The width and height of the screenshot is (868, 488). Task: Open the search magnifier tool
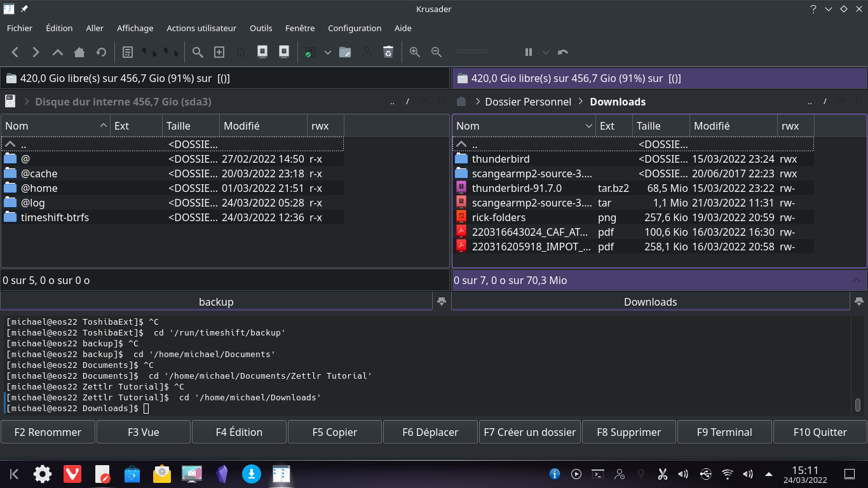coord(198,52)
